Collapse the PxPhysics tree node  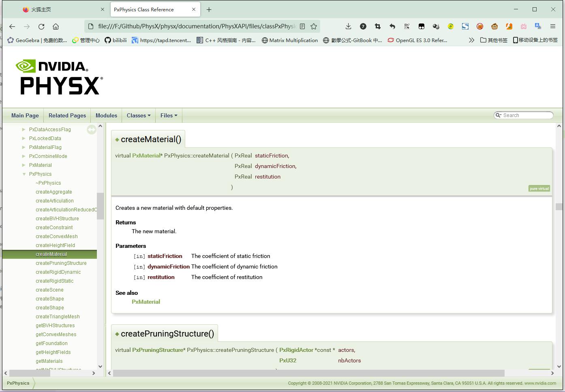(x=24, y=174)
